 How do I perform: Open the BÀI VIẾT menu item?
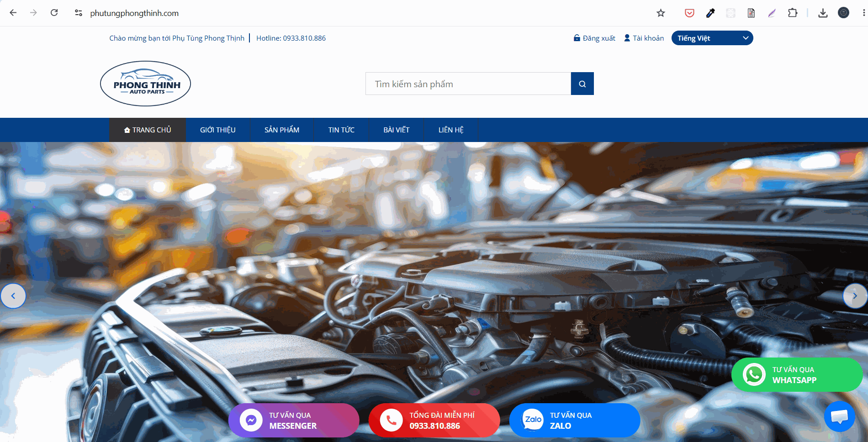[x=397, y=130]
